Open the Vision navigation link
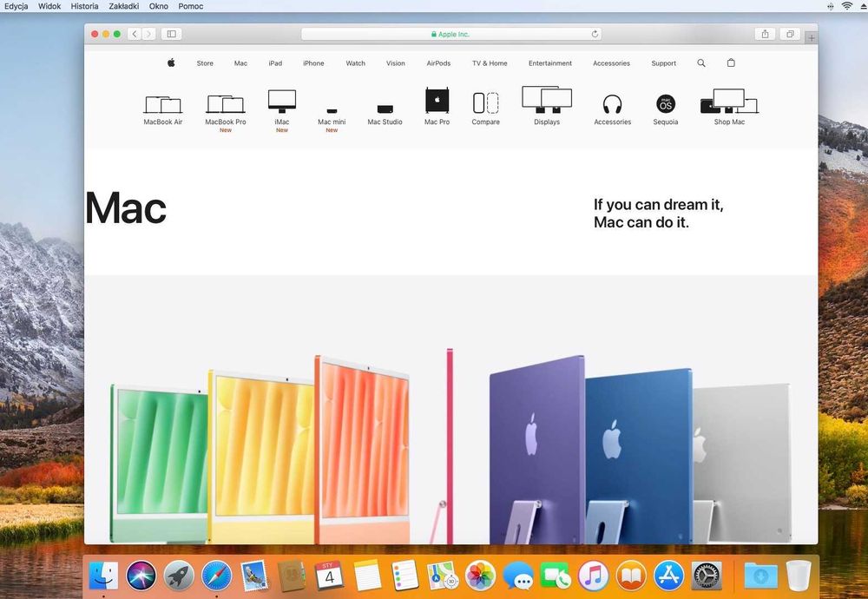The width and height of the screenshot is (868, 599). point(395,63)
